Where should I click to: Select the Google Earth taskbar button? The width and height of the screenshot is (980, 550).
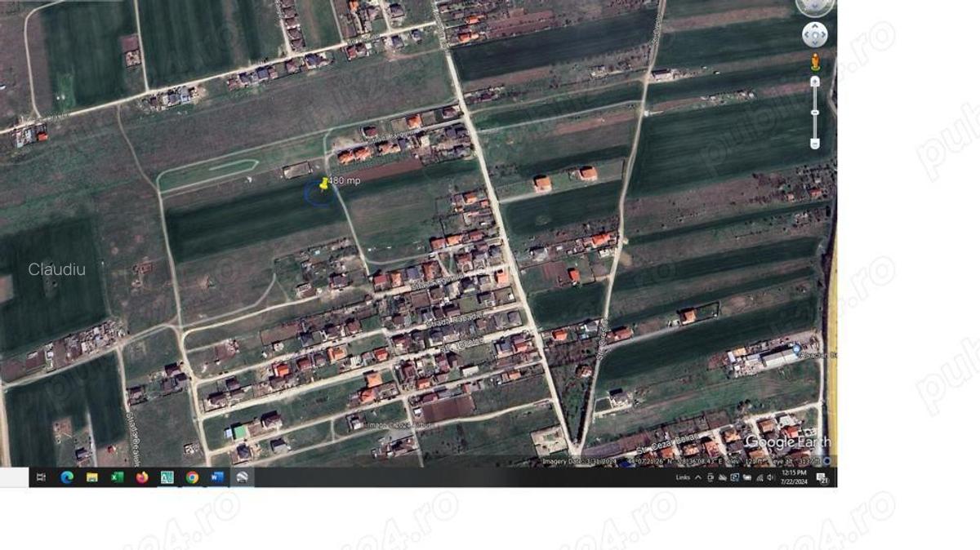(x=242, y=477)
